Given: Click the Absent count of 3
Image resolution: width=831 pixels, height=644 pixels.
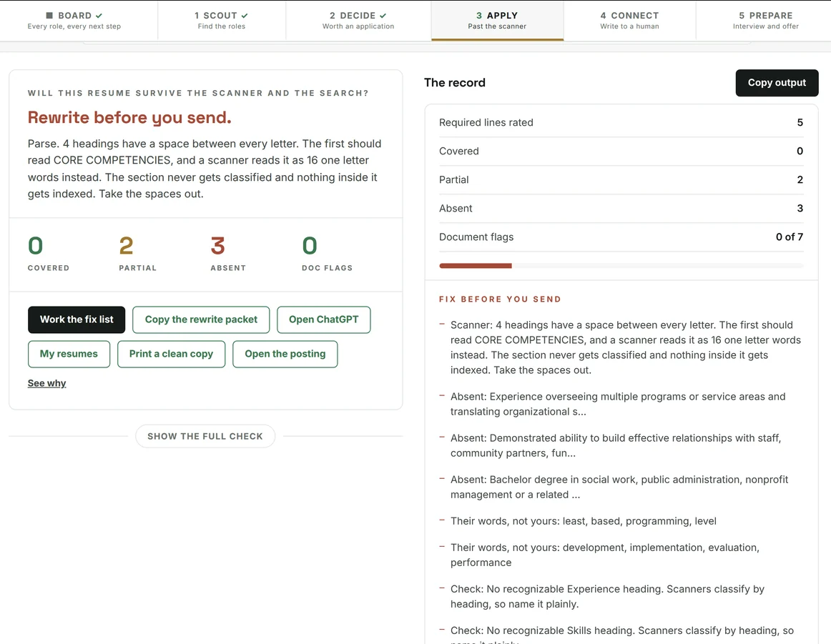Looking at the screenshot, I should coord(218,246).
